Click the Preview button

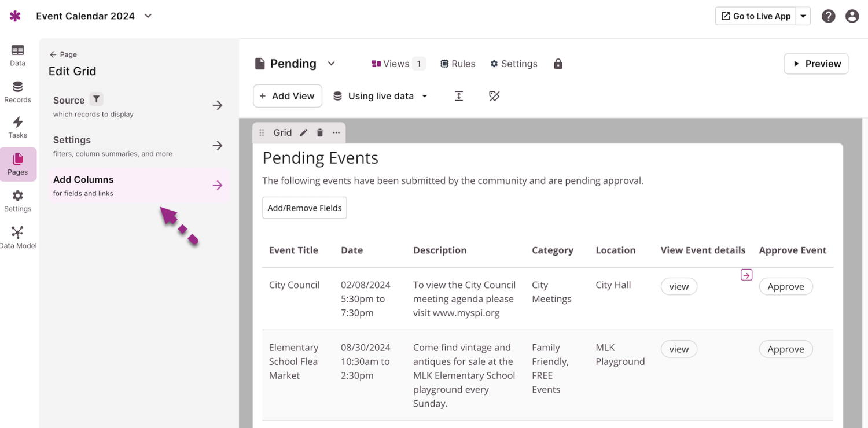pos(816,64)
